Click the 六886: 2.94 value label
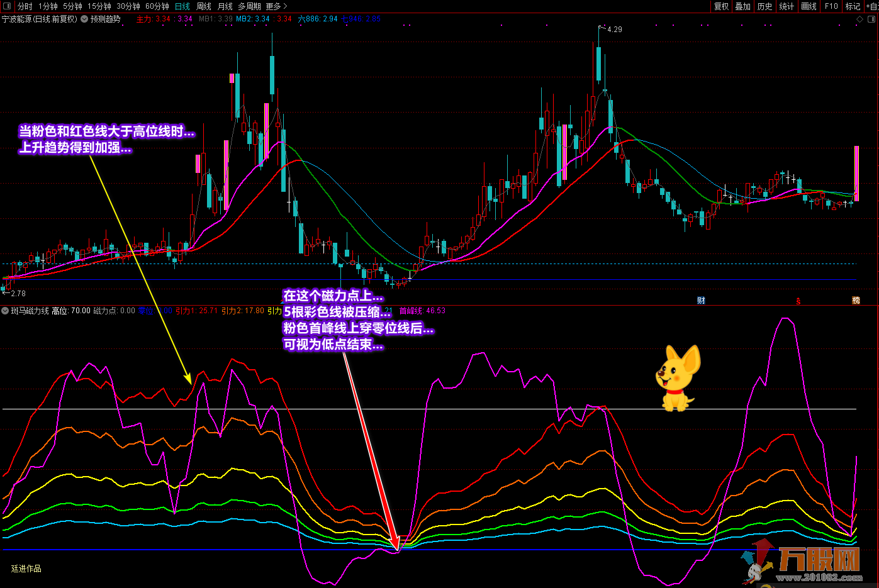Screen dimensions: 879x588 (318, 19)
